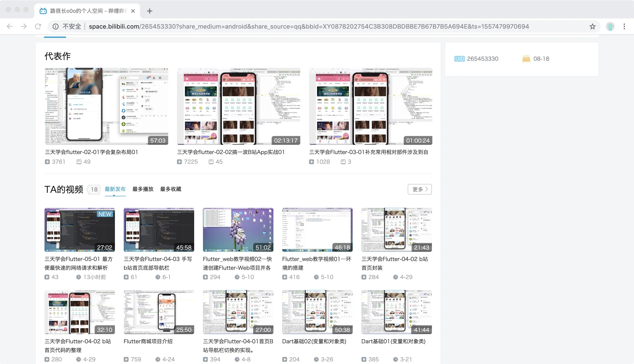Click the birthday cake icon beside 08-18

(x=526, y=59)
